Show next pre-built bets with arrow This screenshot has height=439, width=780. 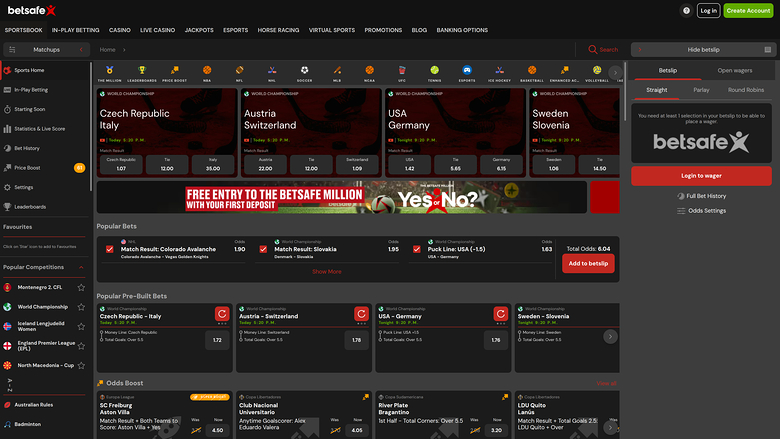(610, 337)
